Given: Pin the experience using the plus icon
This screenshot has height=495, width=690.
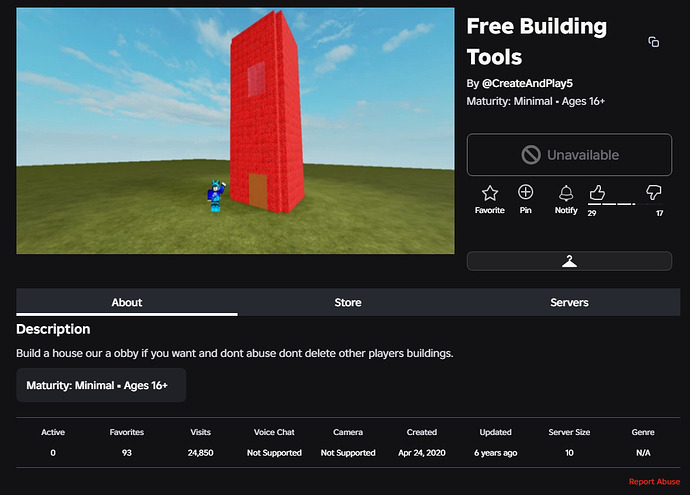Looking at the screenshot, I should (525, 192).
